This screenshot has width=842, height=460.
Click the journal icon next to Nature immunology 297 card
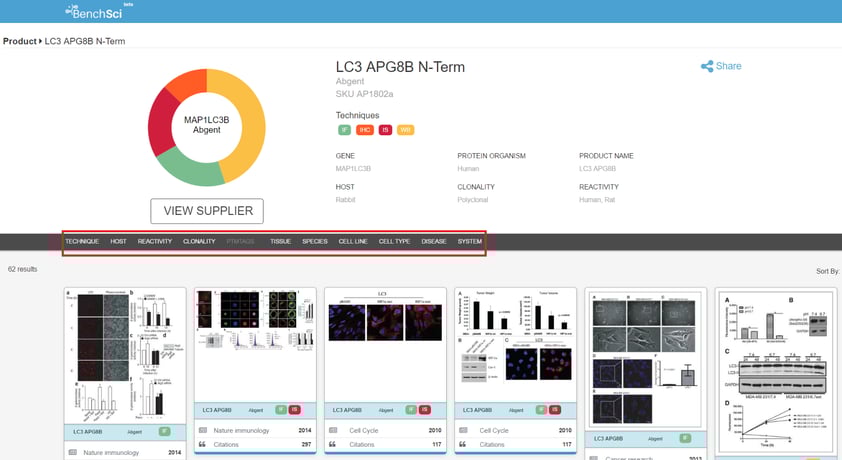tap(203, 430)
